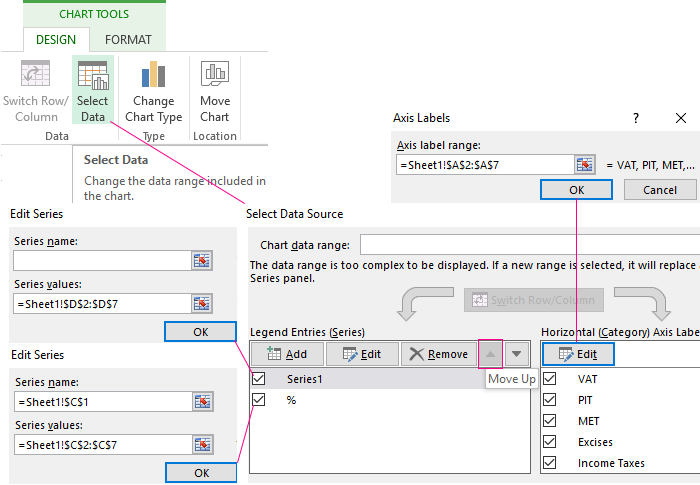Click the Switch Row/Column ribbon icon
700x485 pixels.
tap(35, 74)
